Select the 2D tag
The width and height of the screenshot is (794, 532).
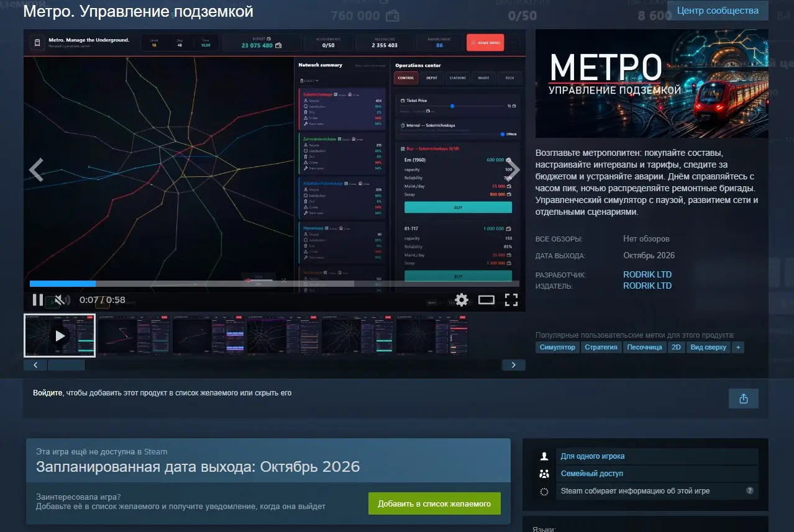tap(676, 347)
